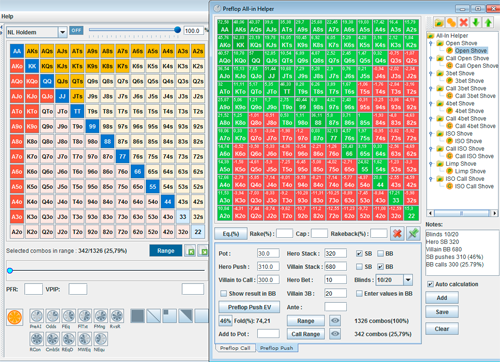Click the two orange circles toolbar icon
This screenshot has height=362, width=500.
tap(451, 22)
